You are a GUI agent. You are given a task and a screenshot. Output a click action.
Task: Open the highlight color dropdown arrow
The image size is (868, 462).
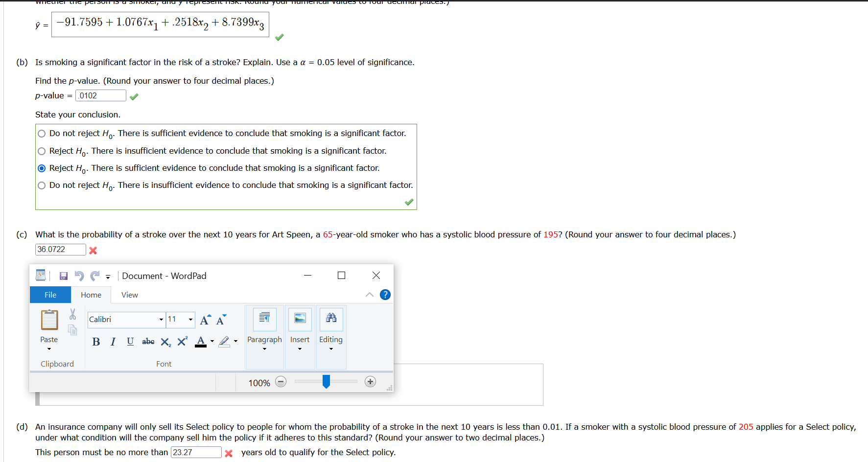[x=235, y=341]
